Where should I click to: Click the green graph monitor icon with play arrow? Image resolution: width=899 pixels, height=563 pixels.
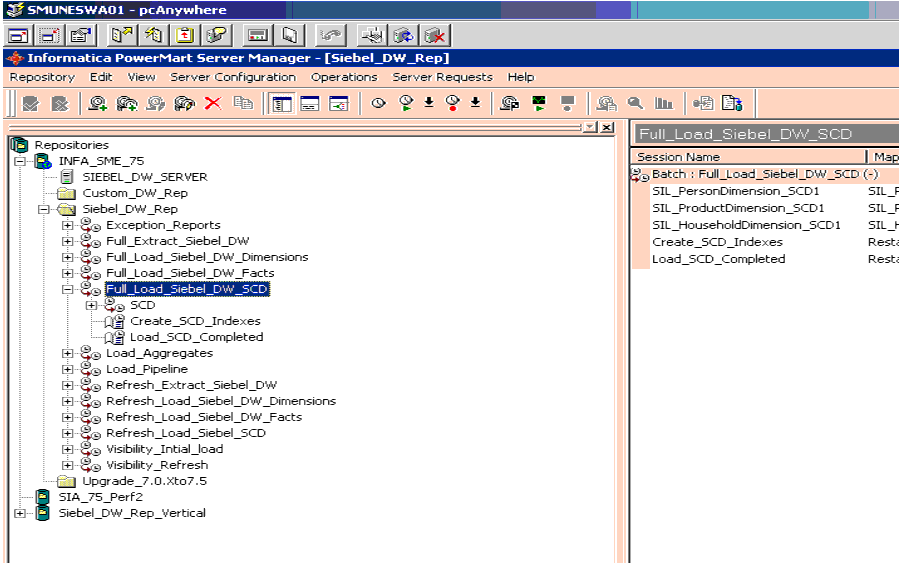(x=539, y=103)
